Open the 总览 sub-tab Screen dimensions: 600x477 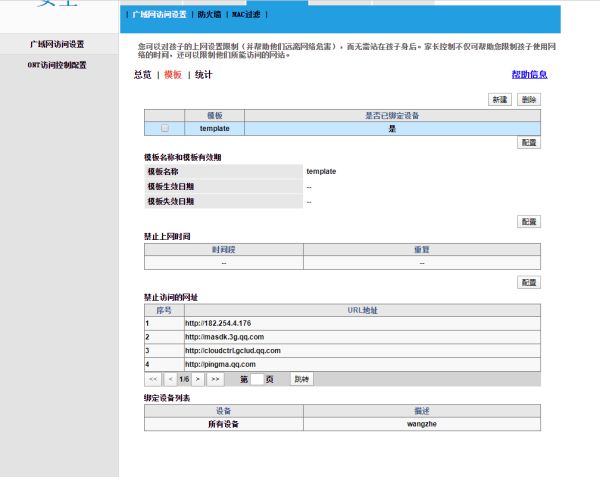click(x=142, y=75)
